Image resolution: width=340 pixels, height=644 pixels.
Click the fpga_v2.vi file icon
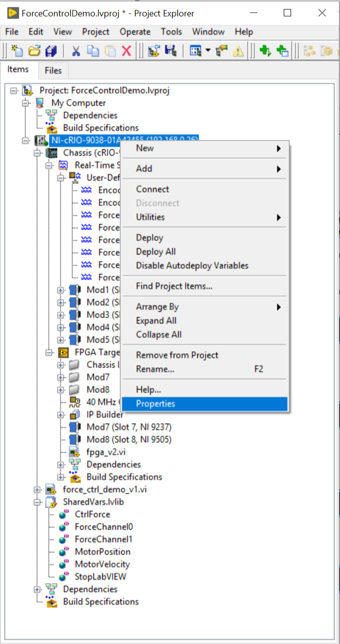point(75,452)
